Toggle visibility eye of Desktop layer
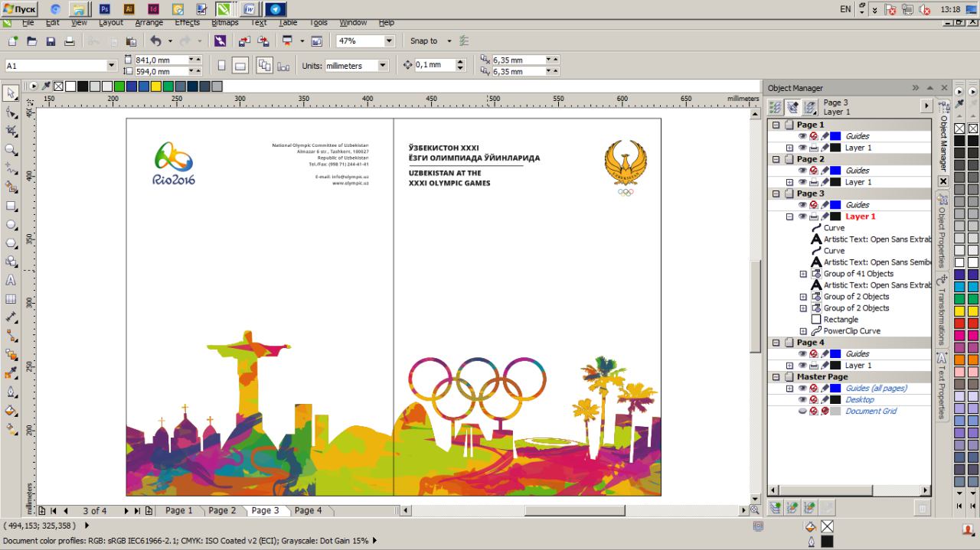Screen dimensions: 980x550 (802, 400)
